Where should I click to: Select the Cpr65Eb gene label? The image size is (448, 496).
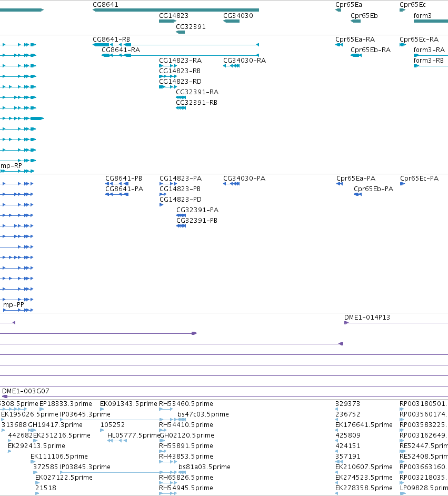coord(364,15)
